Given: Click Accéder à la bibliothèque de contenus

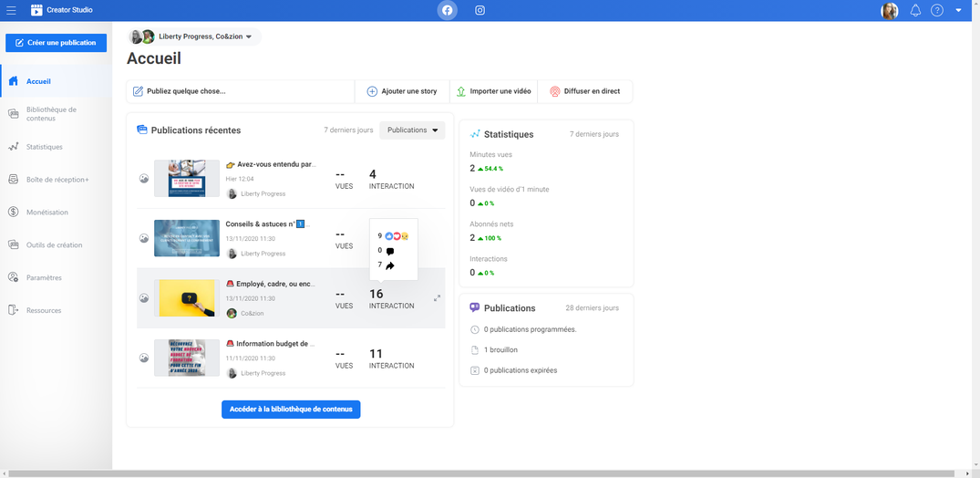Looking at the screenshot, I should point(291,410).
